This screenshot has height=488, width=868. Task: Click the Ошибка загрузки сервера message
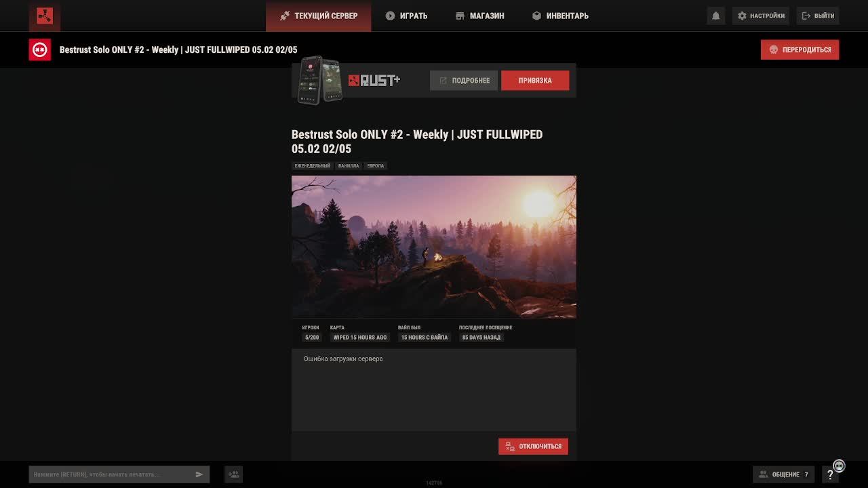click(343, 359)
